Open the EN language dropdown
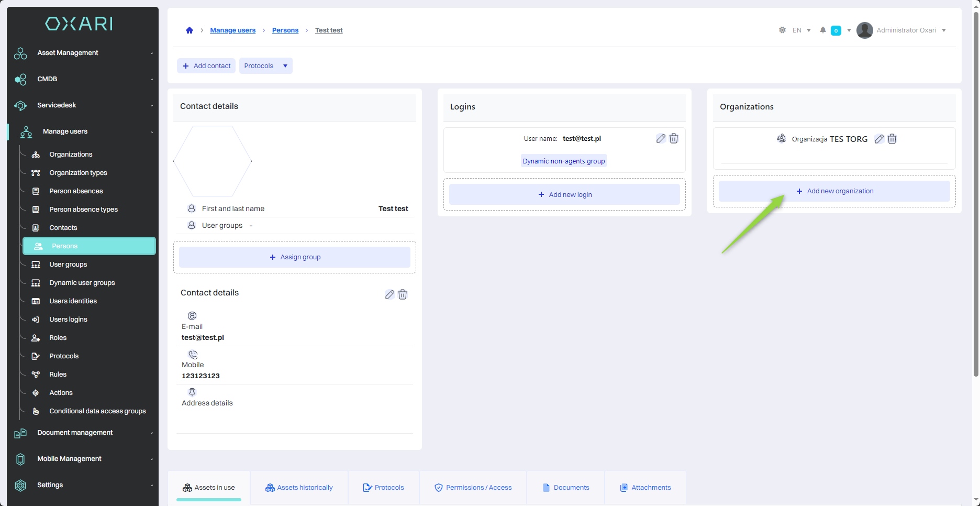980x506 pixels. (801, 30)
